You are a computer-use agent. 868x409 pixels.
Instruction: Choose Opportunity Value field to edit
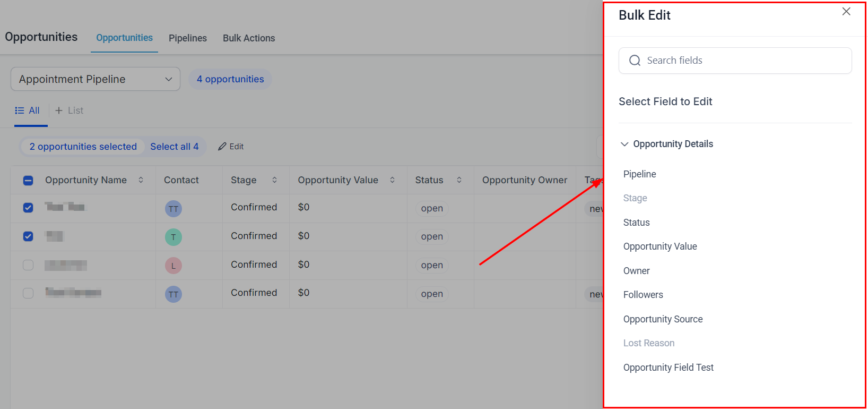point(660,246)
